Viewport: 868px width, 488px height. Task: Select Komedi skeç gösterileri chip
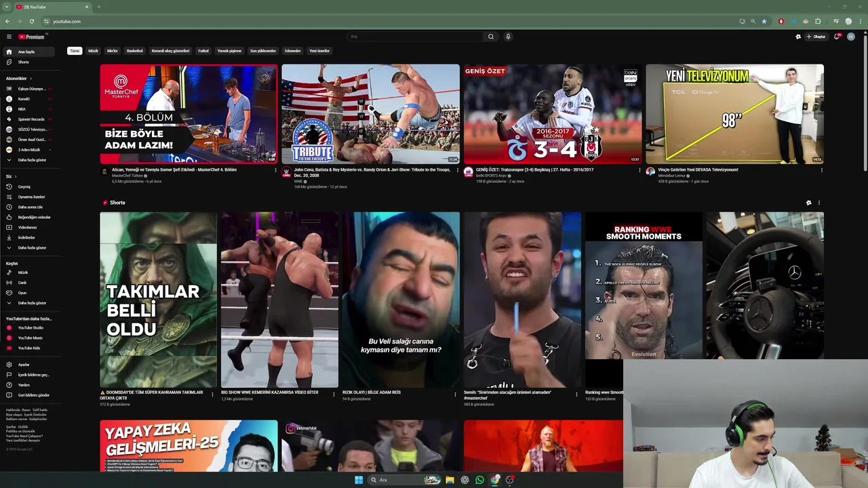(x=170, y=51)
